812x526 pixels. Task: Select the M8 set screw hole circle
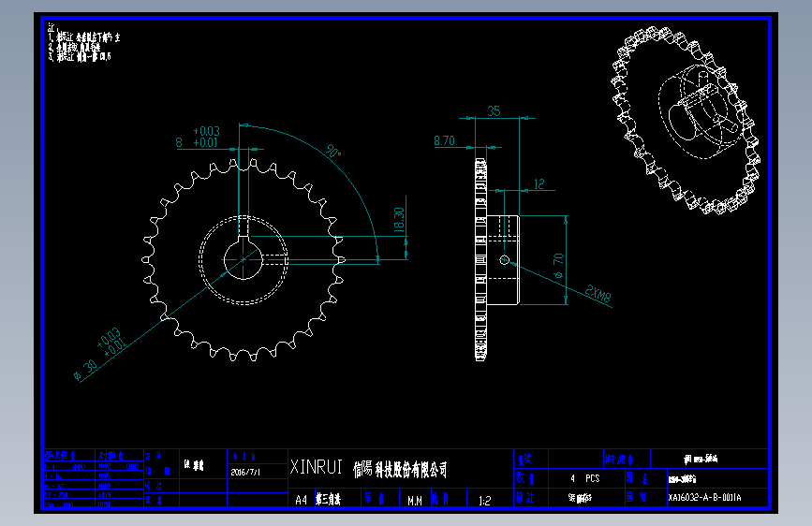pos(504,260)
